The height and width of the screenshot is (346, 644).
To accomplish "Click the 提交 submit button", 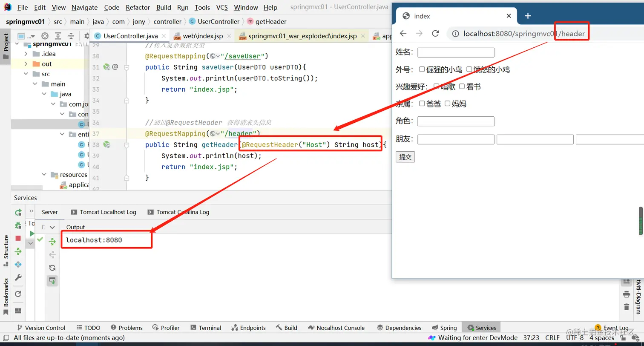I will pos(405,157).
